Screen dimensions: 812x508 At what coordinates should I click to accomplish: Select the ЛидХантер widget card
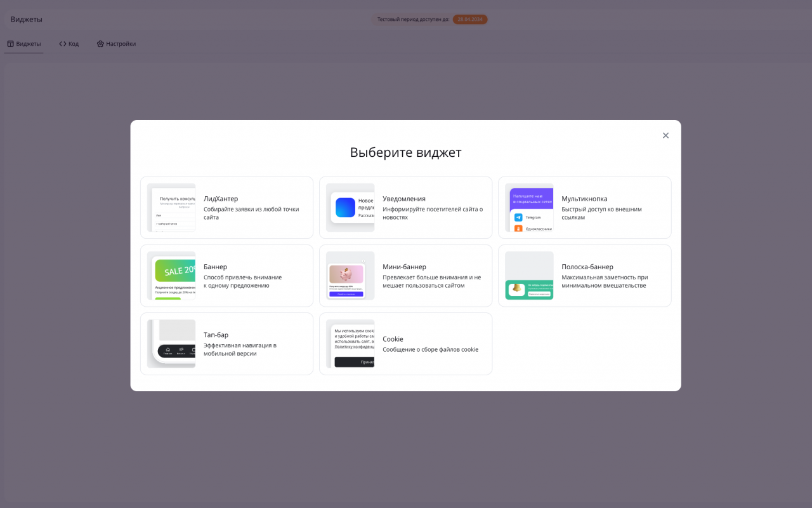click(x=226, y=208)
